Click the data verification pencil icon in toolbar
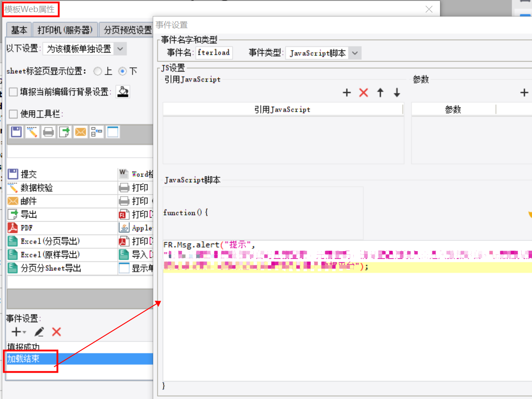 pos(32,132)
